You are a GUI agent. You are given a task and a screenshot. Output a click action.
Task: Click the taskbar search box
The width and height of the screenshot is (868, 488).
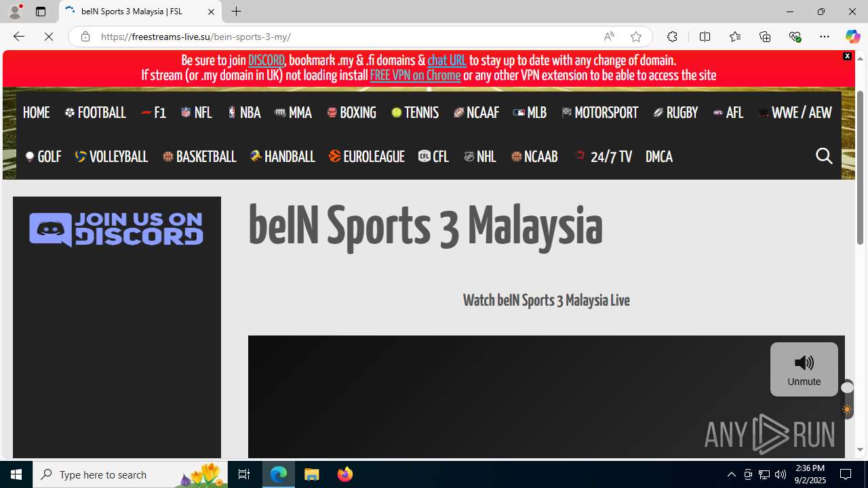[x=130, y=474]
